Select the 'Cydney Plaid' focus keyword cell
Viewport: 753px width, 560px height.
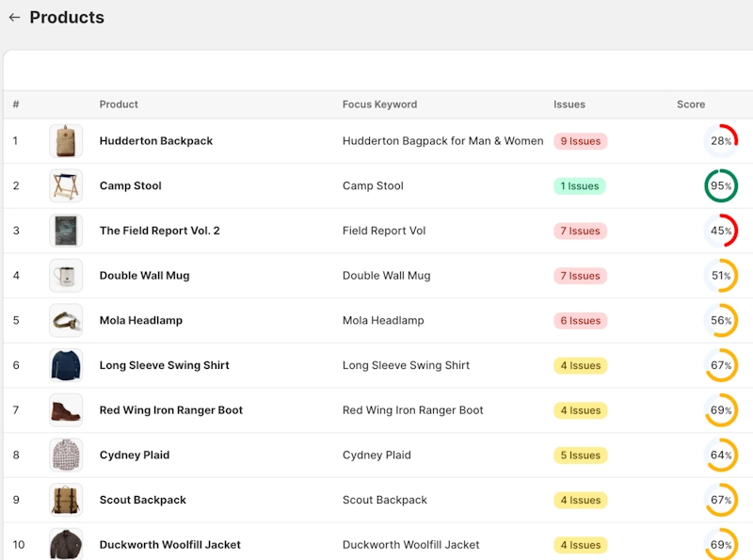376,455
